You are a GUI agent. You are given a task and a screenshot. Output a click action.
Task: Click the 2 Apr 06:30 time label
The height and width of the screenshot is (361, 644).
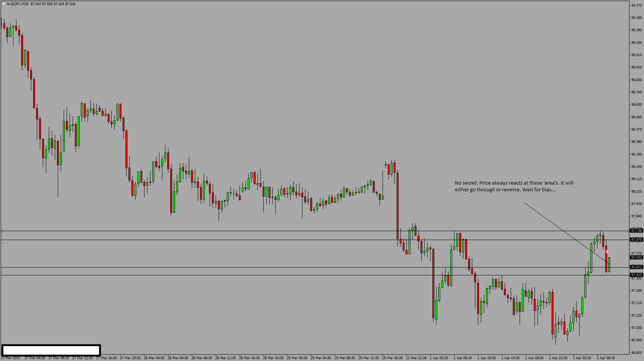coord(606,358)
